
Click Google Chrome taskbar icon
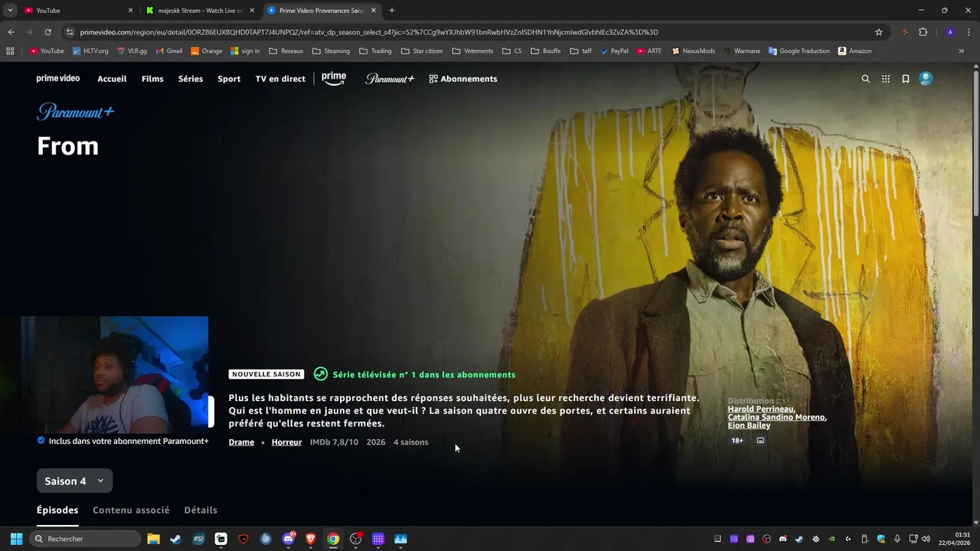[x=333, y=539]
